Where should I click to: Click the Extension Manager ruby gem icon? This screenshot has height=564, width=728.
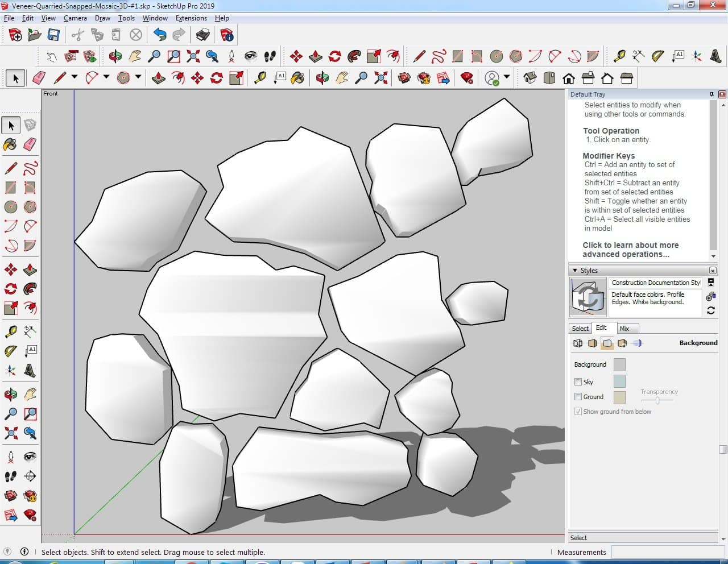pyautogui.click(x=467, y=78)
